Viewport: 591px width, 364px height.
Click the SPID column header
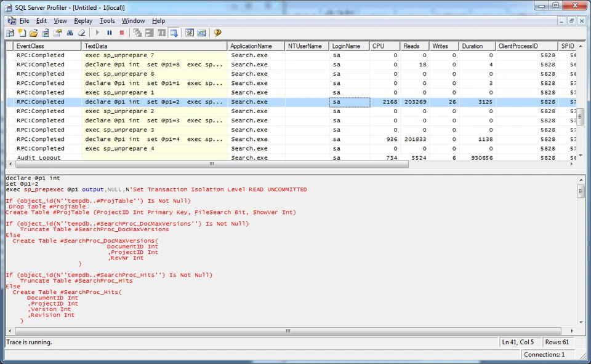coord(567,46)
